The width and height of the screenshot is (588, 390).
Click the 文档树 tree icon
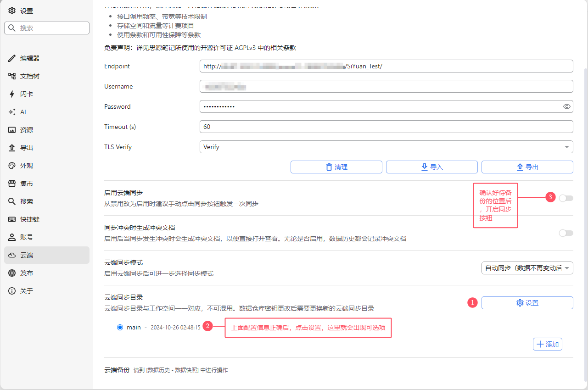(x=12, y=76)
